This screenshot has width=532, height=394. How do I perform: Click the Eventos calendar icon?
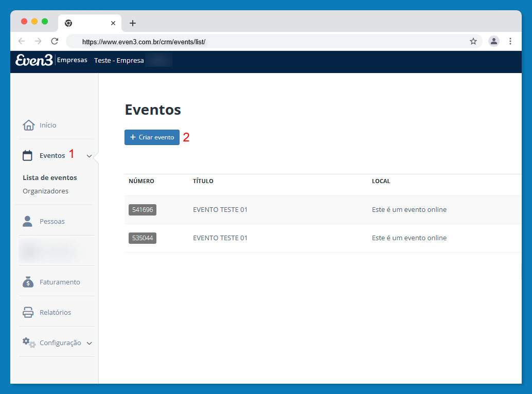point(28,155)
